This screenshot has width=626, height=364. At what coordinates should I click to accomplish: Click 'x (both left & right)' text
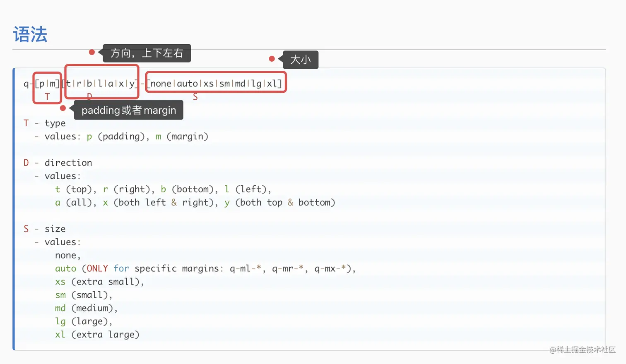click(158, 203)
